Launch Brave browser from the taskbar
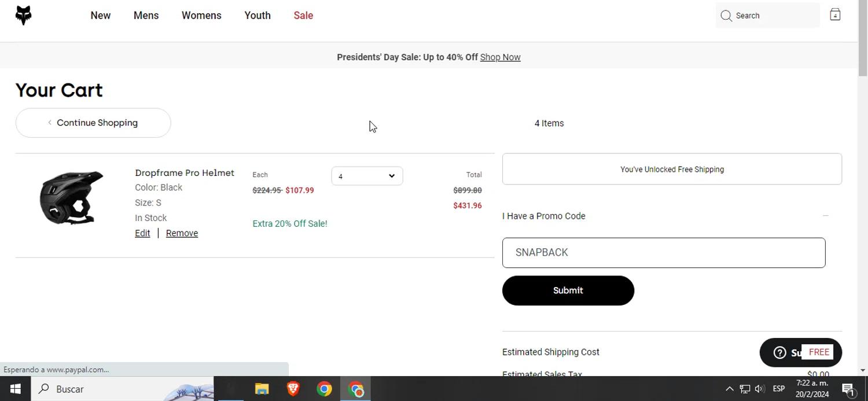The image size is (868, 401). [x=293, y=389]
